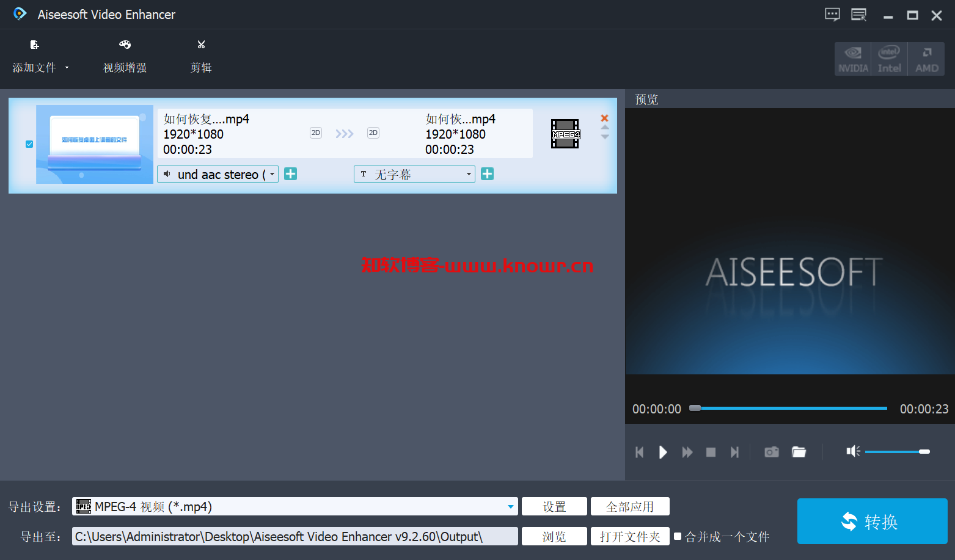Click the output 2D mode icon
The image size is (955, 560).
click(x=373, y=133)
